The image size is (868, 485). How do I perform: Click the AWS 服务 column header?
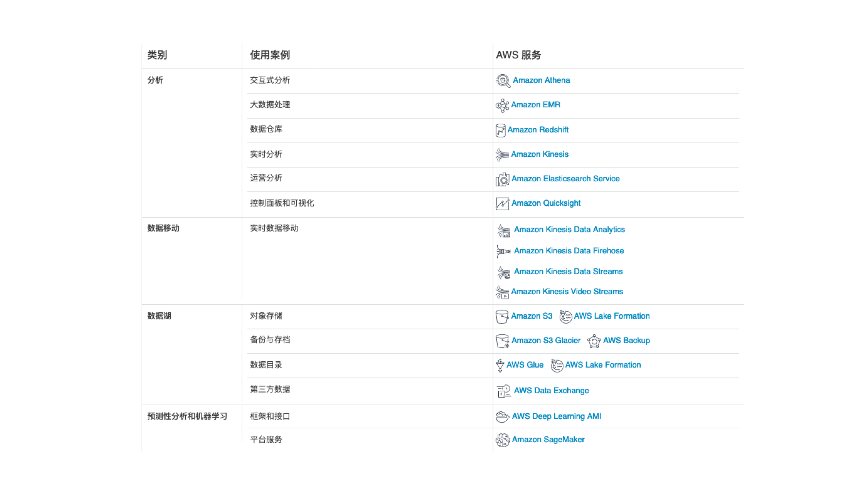click(518, 55)
